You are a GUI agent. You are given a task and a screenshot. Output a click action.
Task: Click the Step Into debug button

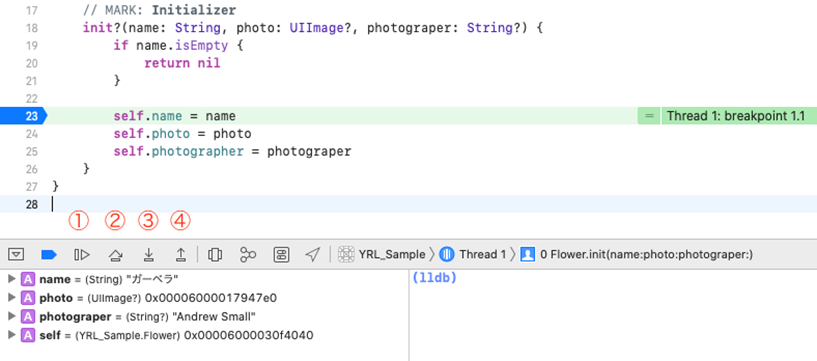point(148,255)
